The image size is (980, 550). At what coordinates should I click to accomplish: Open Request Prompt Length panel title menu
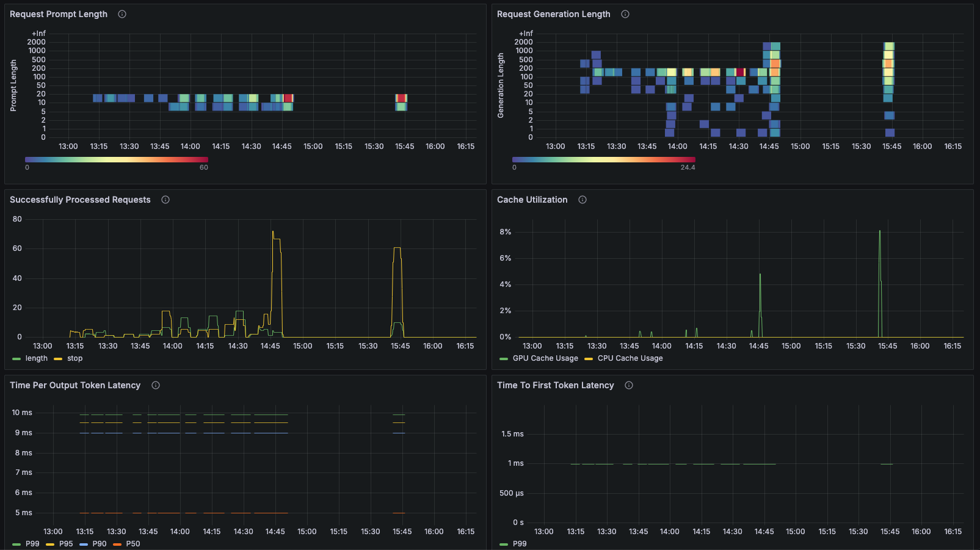[59, 14]
